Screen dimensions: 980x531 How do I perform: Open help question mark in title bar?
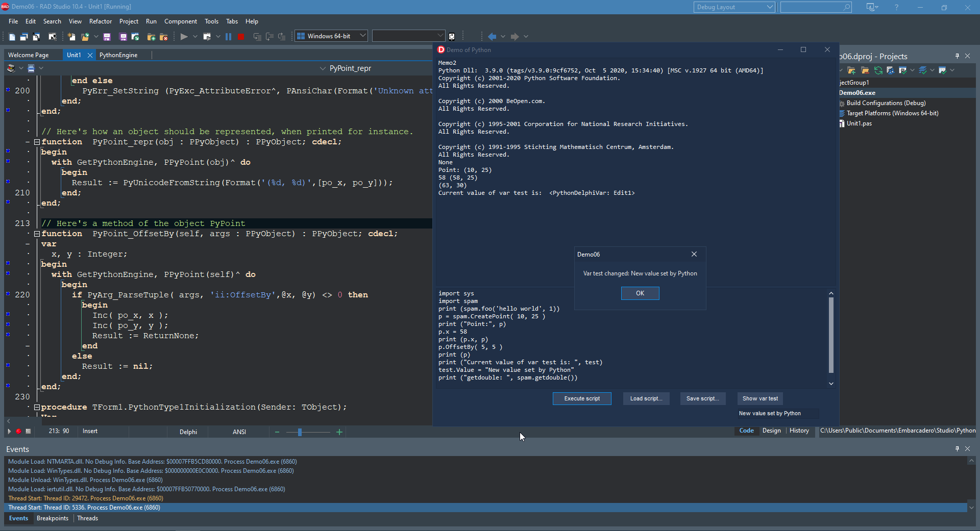point(896,7)
